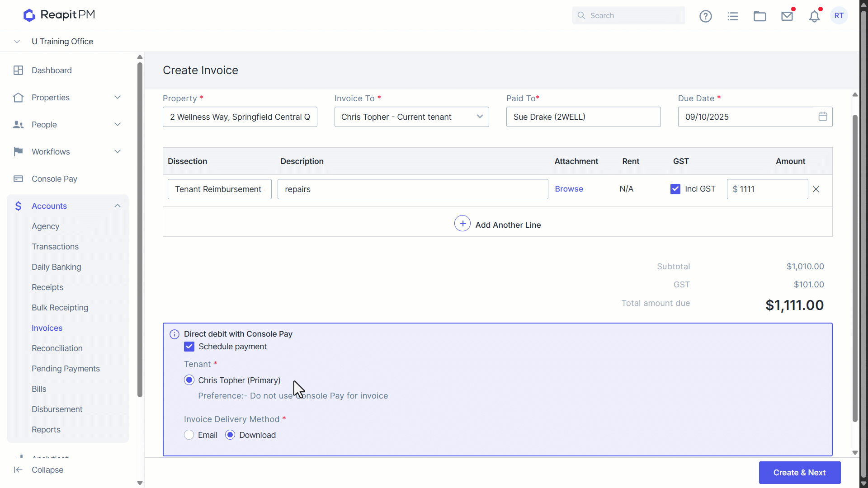868x488 pixels.
Task: Collapse the Accounts menu chevron
Action: (118, 206)
